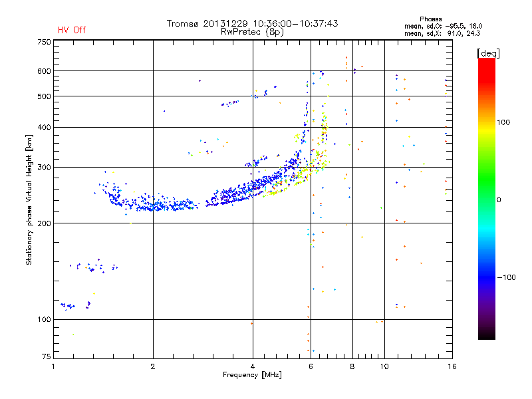Click y-axis tick label '750'
The image size is (532, 399).
click(44, 42)
